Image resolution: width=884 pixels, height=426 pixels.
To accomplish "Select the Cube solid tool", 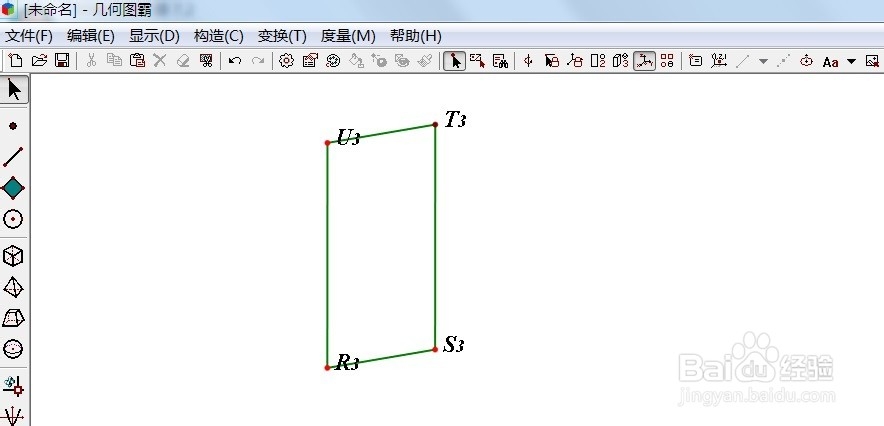I will (13, 256).
